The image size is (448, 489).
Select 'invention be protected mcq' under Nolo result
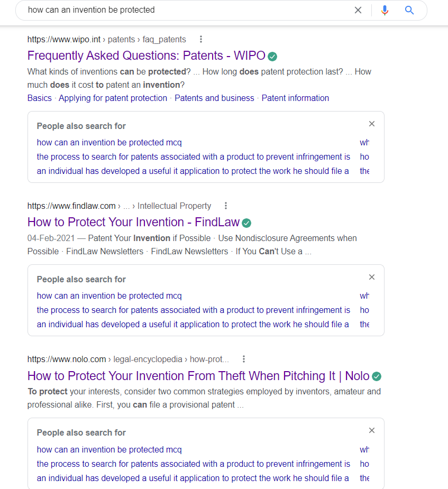pyautogui.click(x=109, y=450)
